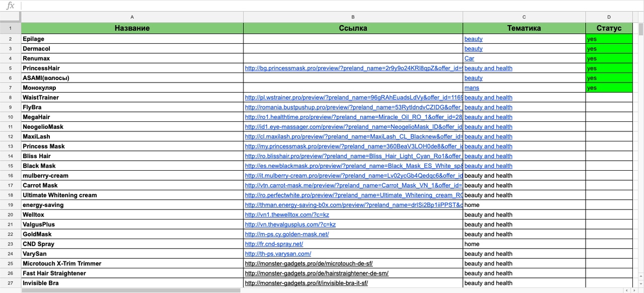Select column D header
The image size is (644, 293).
coord(609,17)
